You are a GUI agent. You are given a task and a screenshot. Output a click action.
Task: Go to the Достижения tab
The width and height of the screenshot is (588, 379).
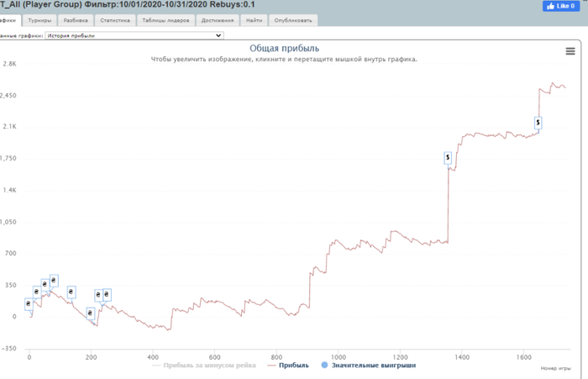click(218, 20)
